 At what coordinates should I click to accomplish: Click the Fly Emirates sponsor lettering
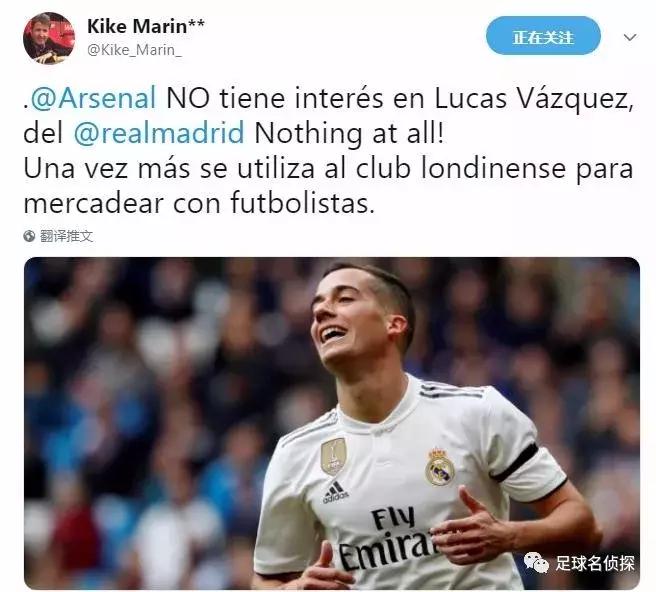(x=387, y=538)
